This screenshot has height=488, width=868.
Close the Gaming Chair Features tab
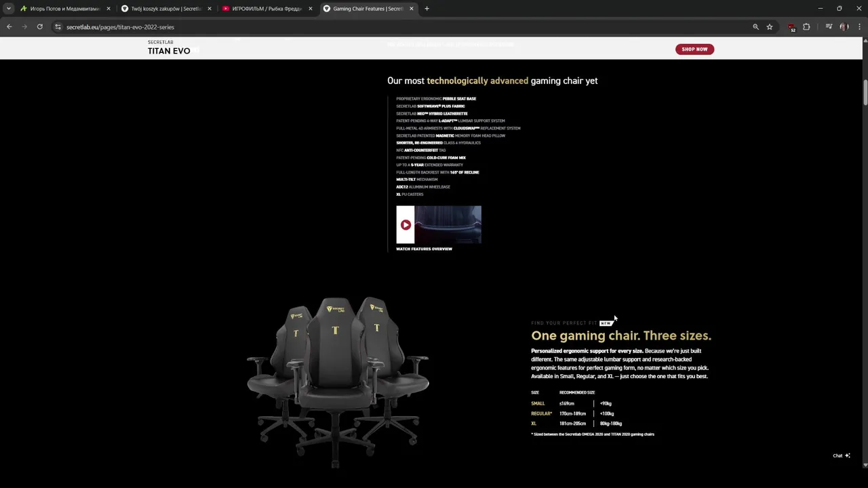coord(411,9)
